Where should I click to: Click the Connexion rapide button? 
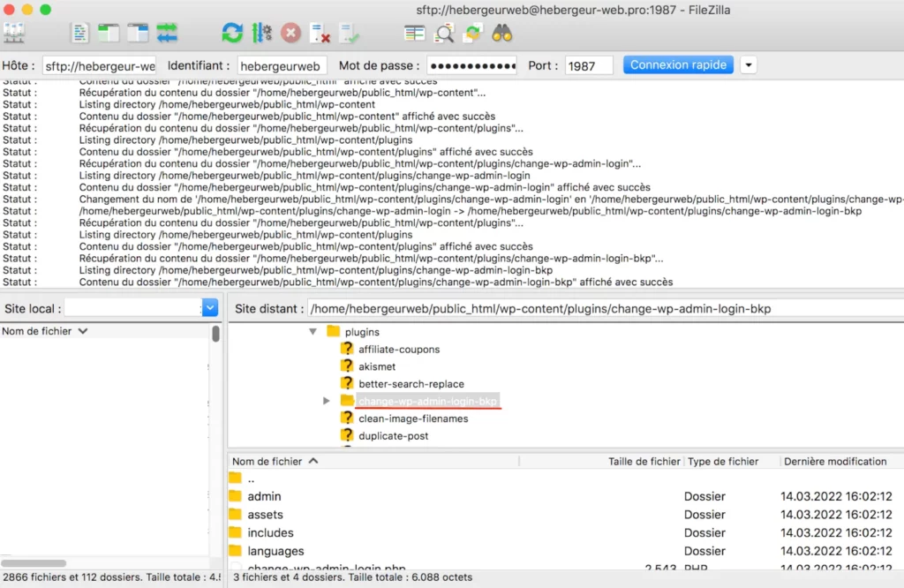tap(678, 65)
